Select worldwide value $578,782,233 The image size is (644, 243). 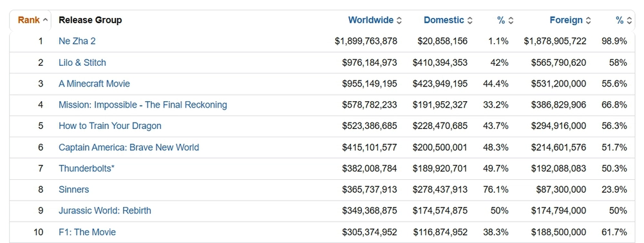[370, 105]
